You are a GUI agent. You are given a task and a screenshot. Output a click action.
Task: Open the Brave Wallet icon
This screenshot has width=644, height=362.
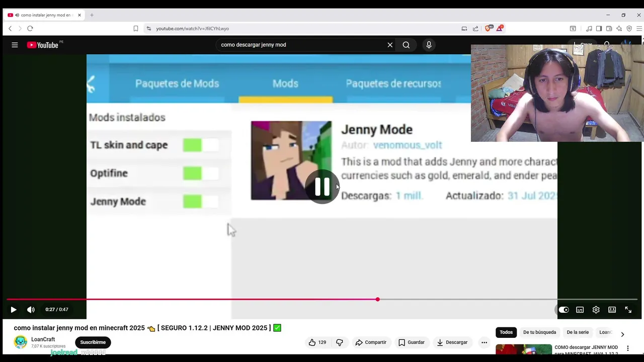pos(609,29)
